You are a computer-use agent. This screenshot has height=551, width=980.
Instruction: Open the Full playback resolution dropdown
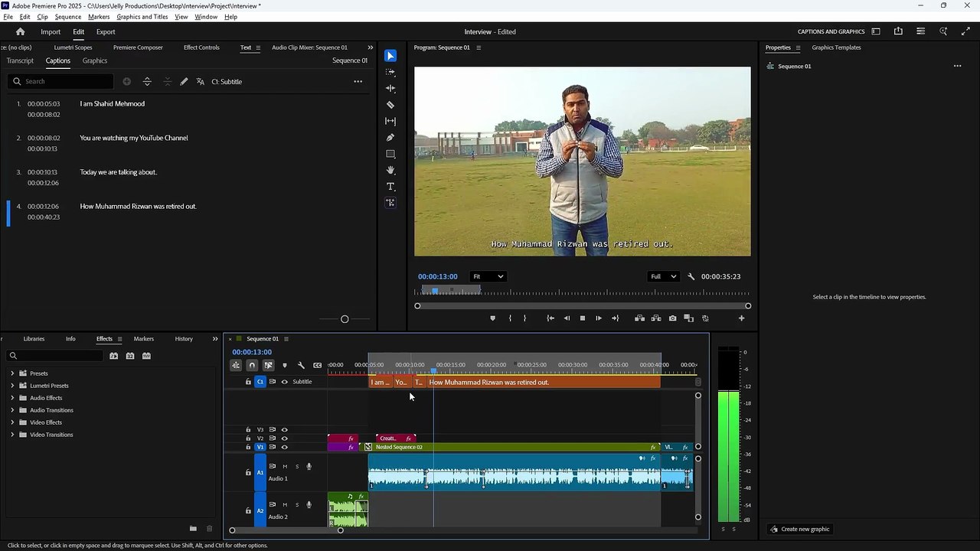tap(663, 276)
